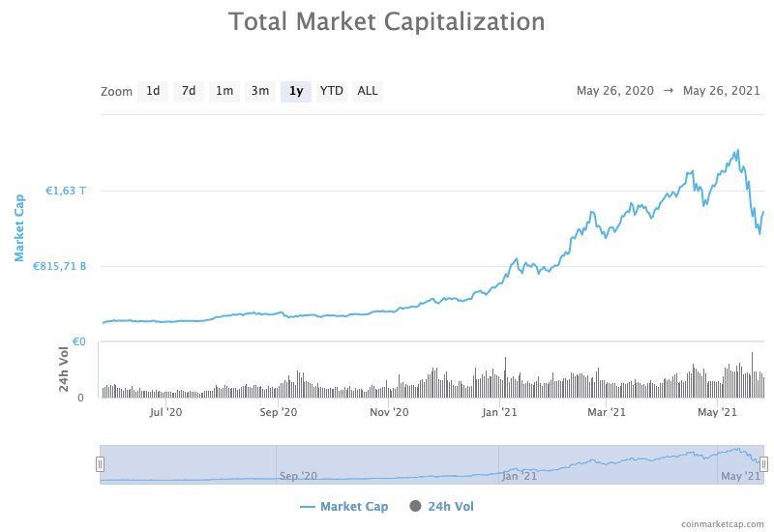Click the blue Market Cap legend line
The image size is (774, 532).
(308, 507)
